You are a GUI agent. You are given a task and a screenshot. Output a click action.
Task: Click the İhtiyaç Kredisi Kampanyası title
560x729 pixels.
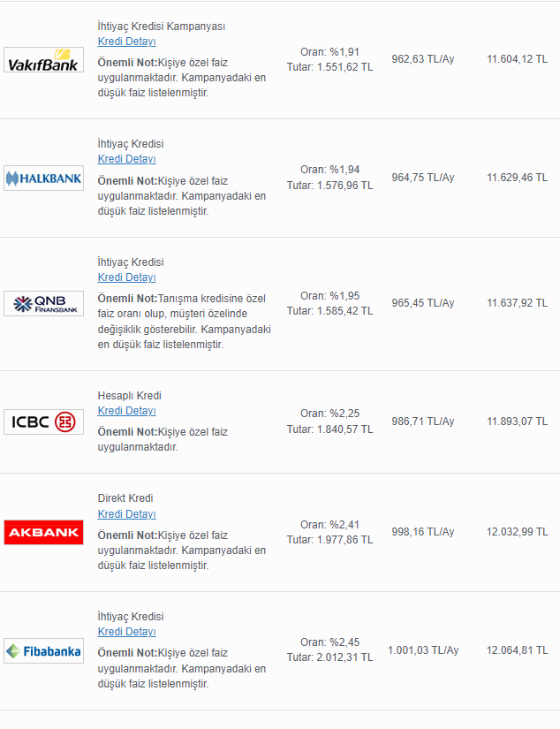161,27
